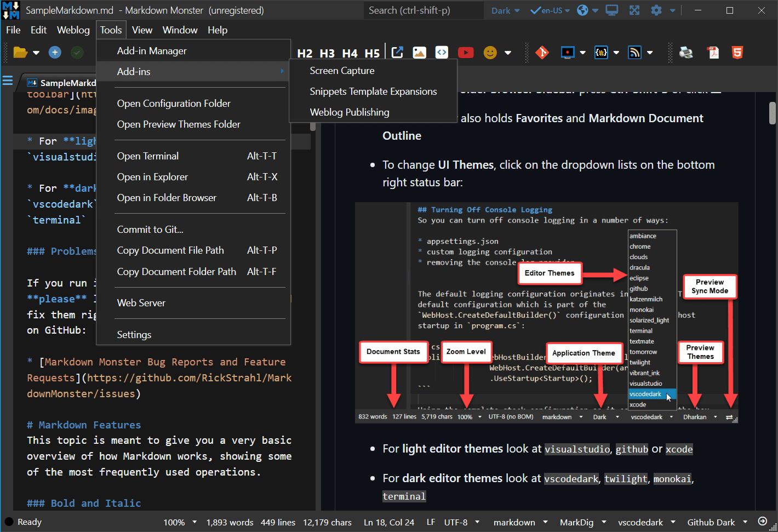The height and width of the screenshot is (532, 778).
Task: Click the Search (ctrl-shift-p) box
Action: [423, 10]
